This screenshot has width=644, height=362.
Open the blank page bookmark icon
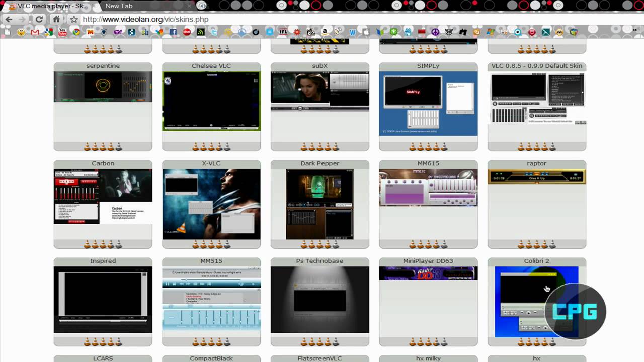(x=7, y=32)
